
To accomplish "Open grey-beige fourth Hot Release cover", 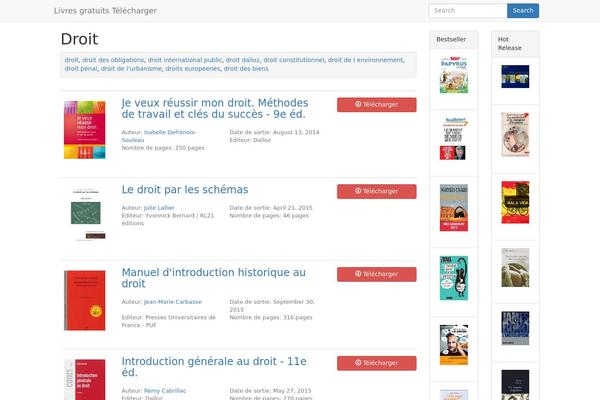I will 515,268.
